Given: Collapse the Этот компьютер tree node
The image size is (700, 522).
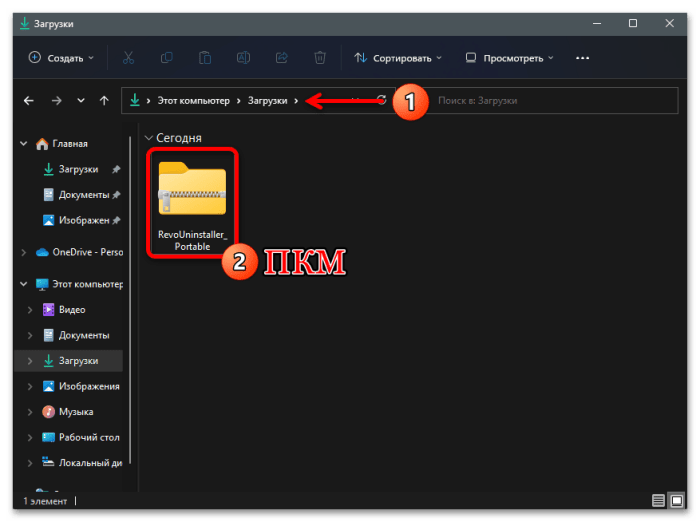Looking at the screenshot, I should click(24, 284).
